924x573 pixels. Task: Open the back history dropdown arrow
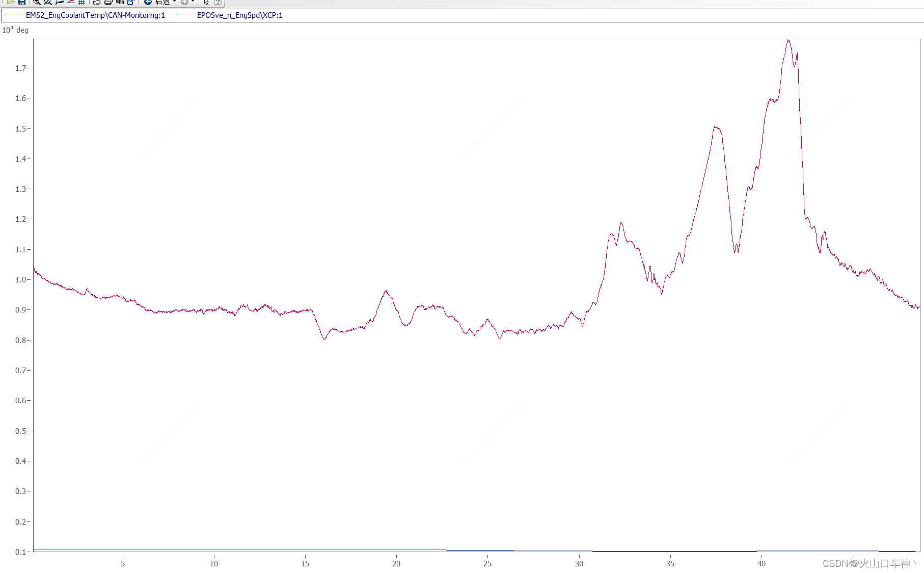(x=174, y=1)
